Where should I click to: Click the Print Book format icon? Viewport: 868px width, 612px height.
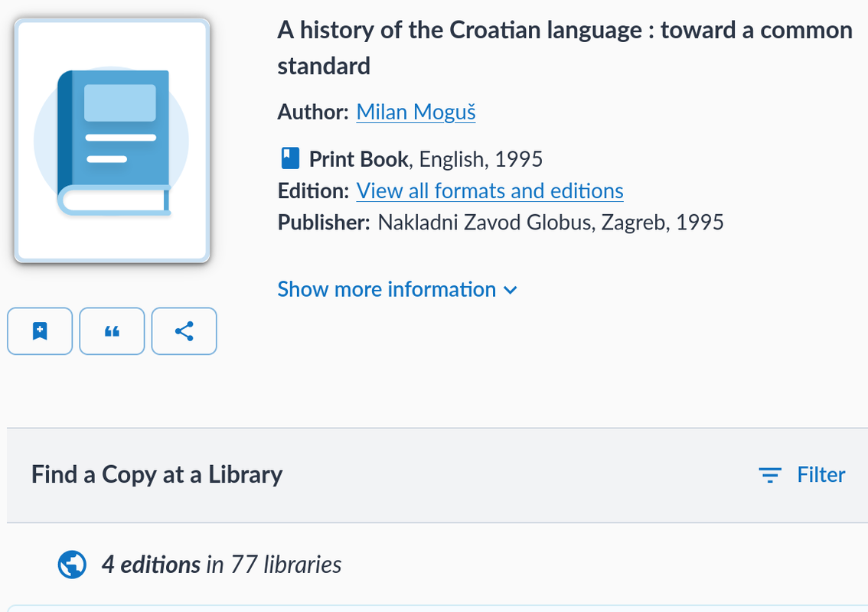(x=290, y=158)
